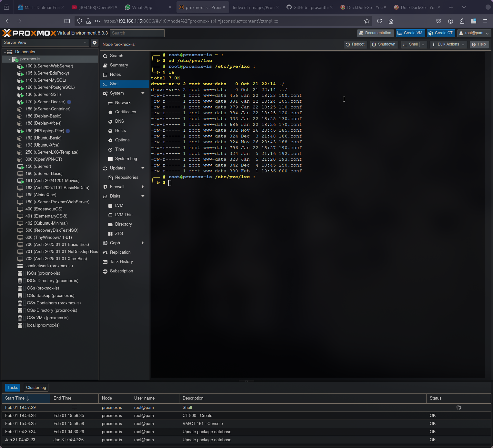Click the Proxmox search input field
Viewport: 493px width, 448px height.
point(137,33)
